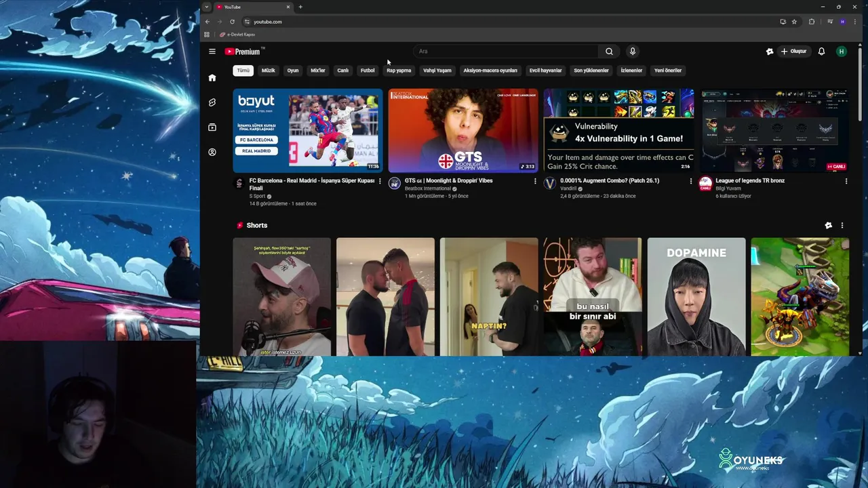Open a new tab with the plus button
The image size is (868, 488).
point(300,7)
